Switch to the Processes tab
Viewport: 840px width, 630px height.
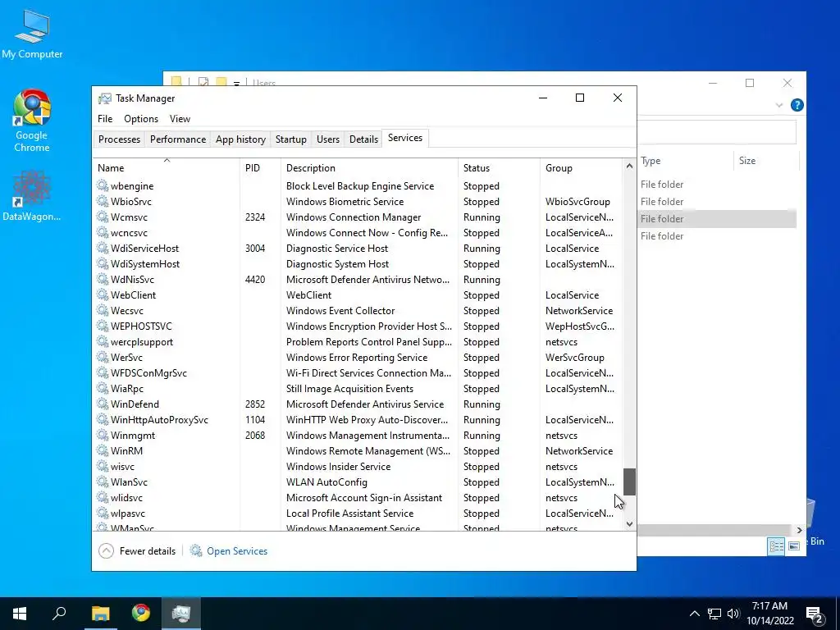pyautogui.click(x=119, y=139)
